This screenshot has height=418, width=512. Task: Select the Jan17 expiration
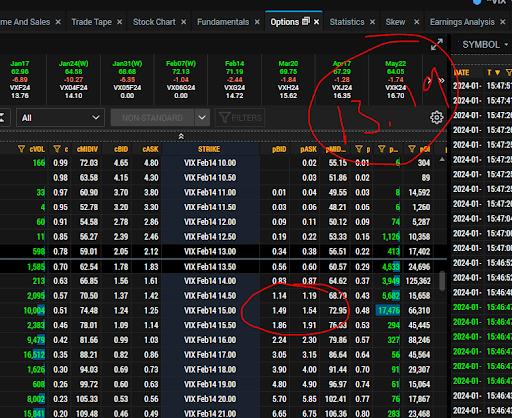[x=20, y=79]
